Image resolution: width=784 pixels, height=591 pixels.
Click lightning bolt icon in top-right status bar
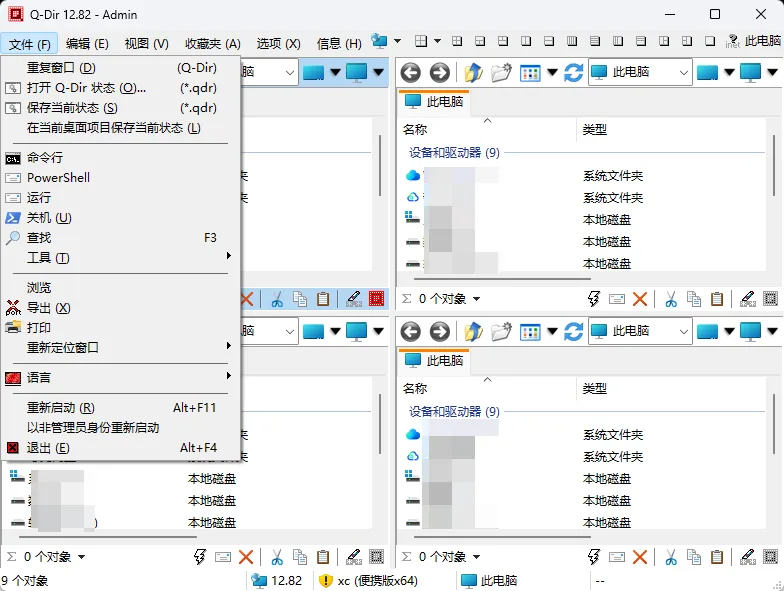[x=594, y=299]
